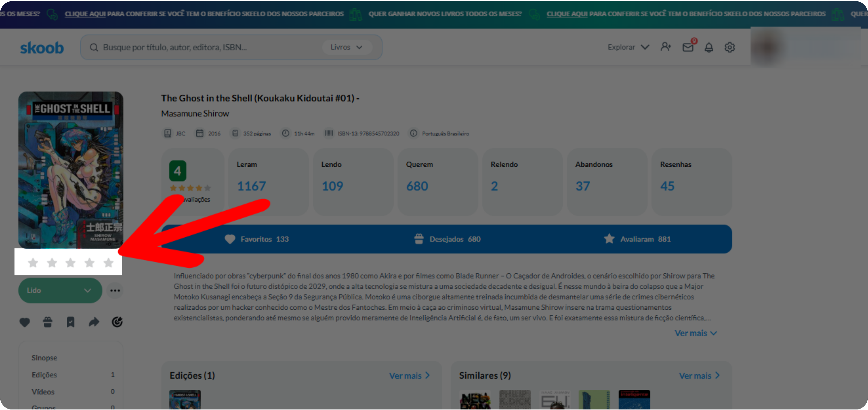Click the share arrow icon
The height and width of the screenshot is (410, 868).
[x=94, y=322]
